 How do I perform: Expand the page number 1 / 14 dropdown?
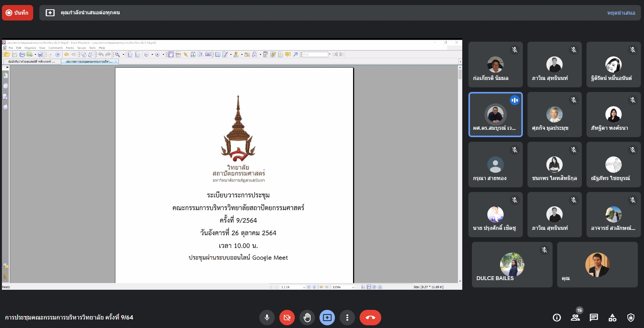point(304,287)
